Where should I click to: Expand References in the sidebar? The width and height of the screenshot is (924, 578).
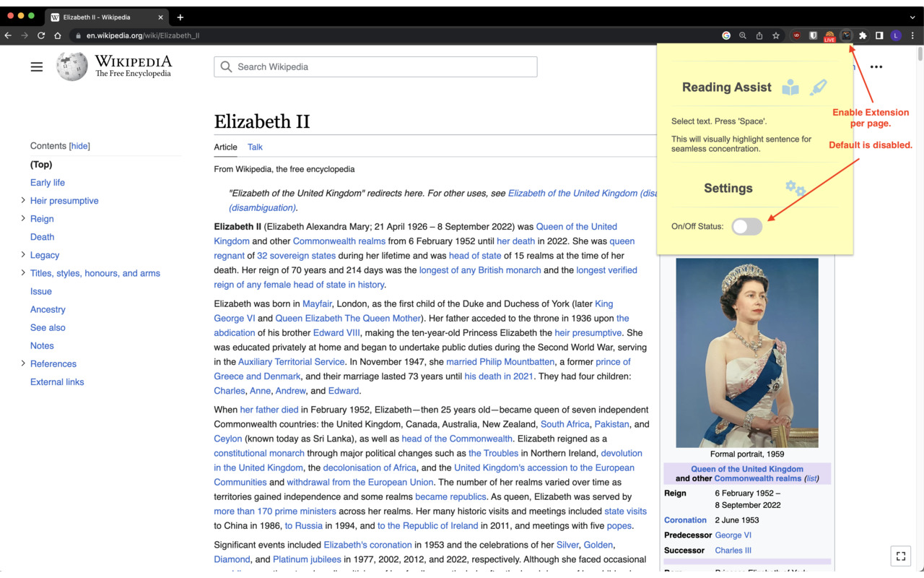22,363
